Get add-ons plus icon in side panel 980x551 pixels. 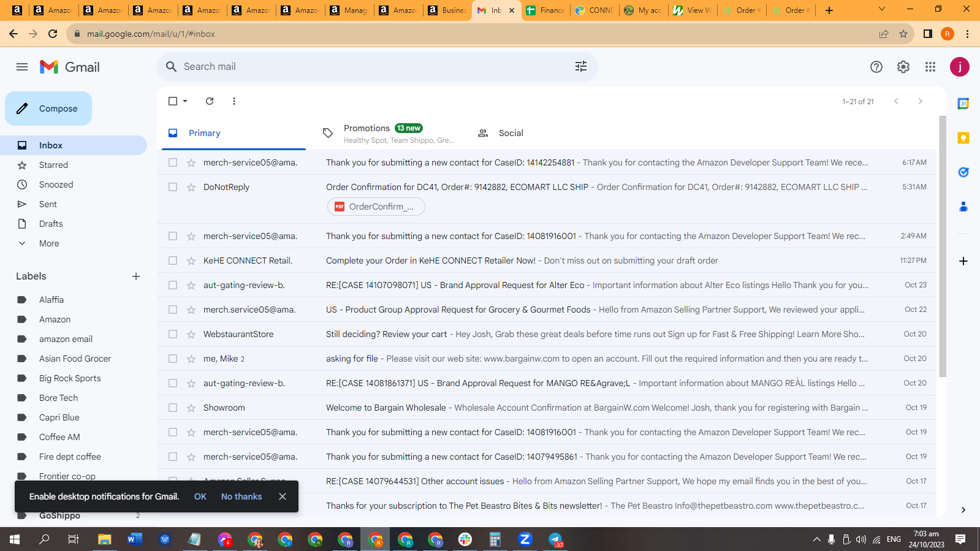click(963, 261)
